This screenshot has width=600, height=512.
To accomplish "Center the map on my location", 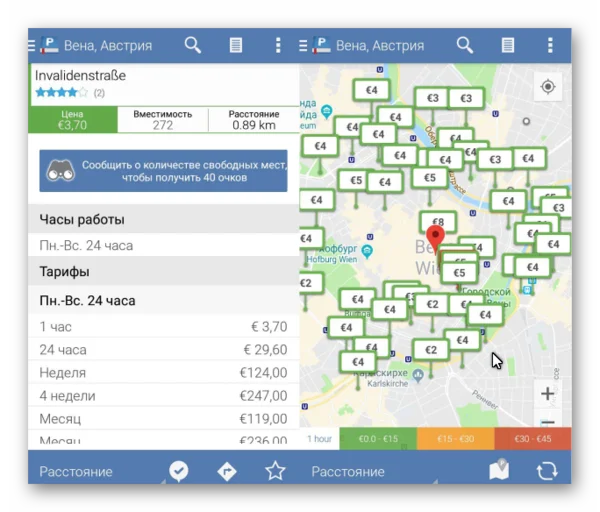I will coord(548,87).
